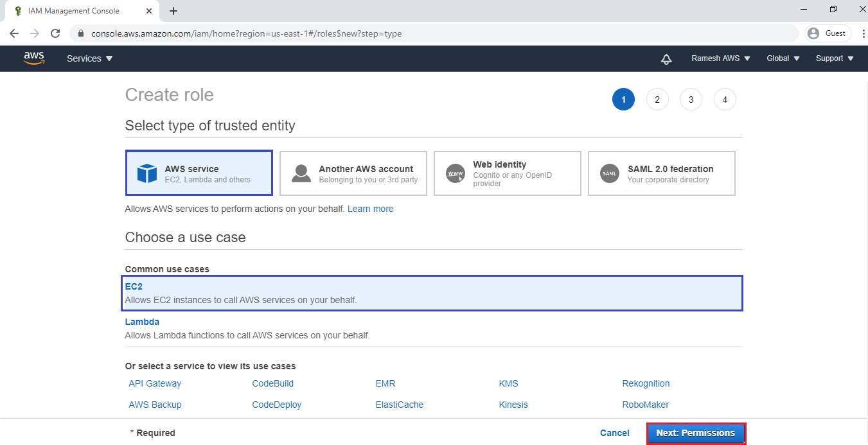
Task: Choose the ElastiCache service
Action: point(400,405)
